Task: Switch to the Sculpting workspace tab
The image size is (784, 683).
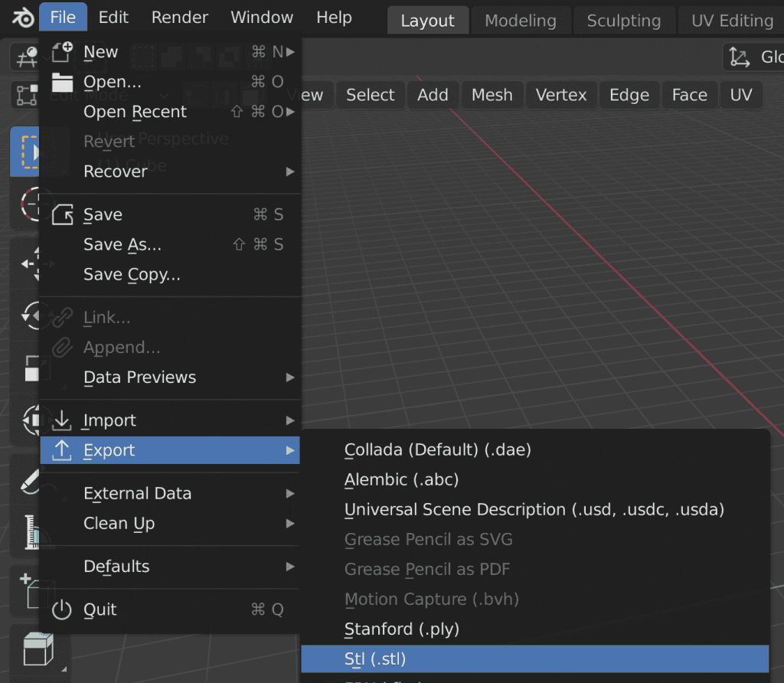Action: (624, 21)
